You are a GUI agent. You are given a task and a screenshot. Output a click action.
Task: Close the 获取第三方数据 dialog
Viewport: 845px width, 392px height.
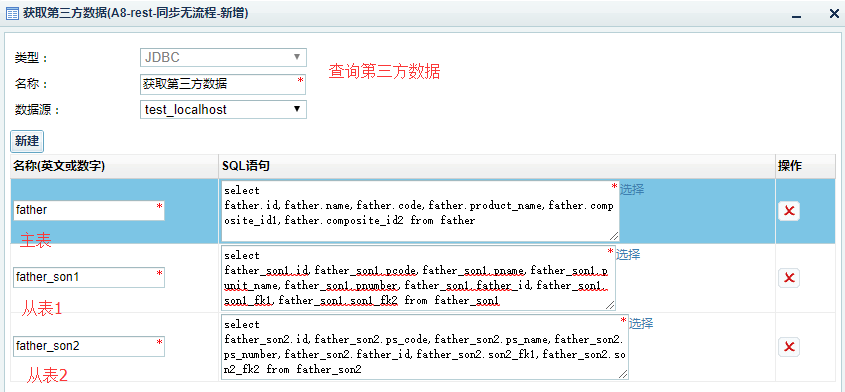[833, 13]
